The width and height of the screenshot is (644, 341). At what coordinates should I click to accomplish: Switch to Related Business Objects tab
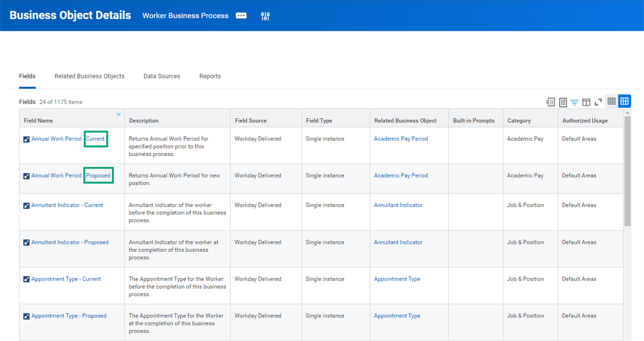click(x=90, y=76)
